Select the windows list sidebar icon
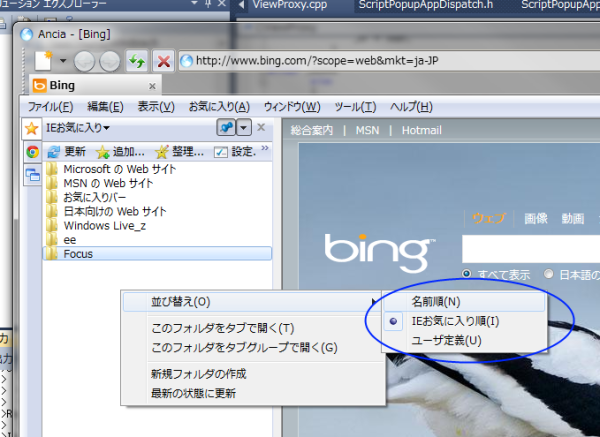The height and width of the screenshot is (437, 600). (x=33, y=175)
